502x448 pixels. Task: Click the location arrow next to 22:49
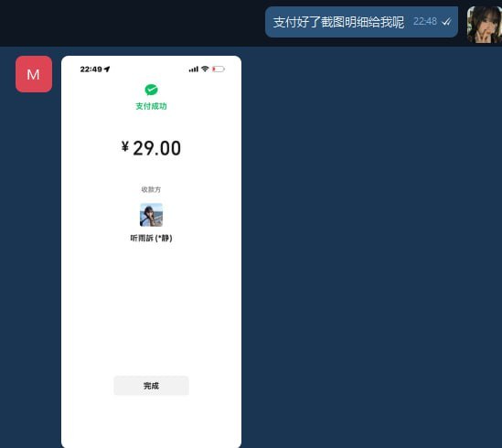point(107,69)
